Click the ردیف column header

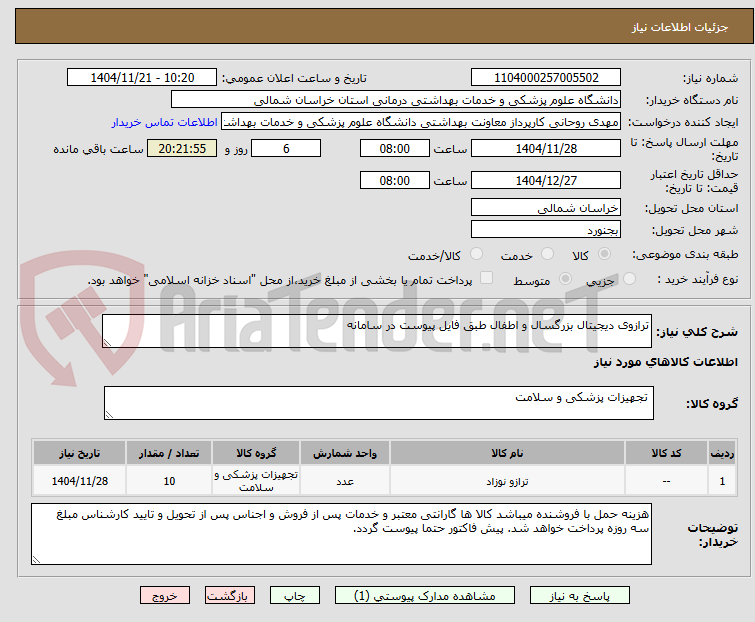tap(722, 453)
